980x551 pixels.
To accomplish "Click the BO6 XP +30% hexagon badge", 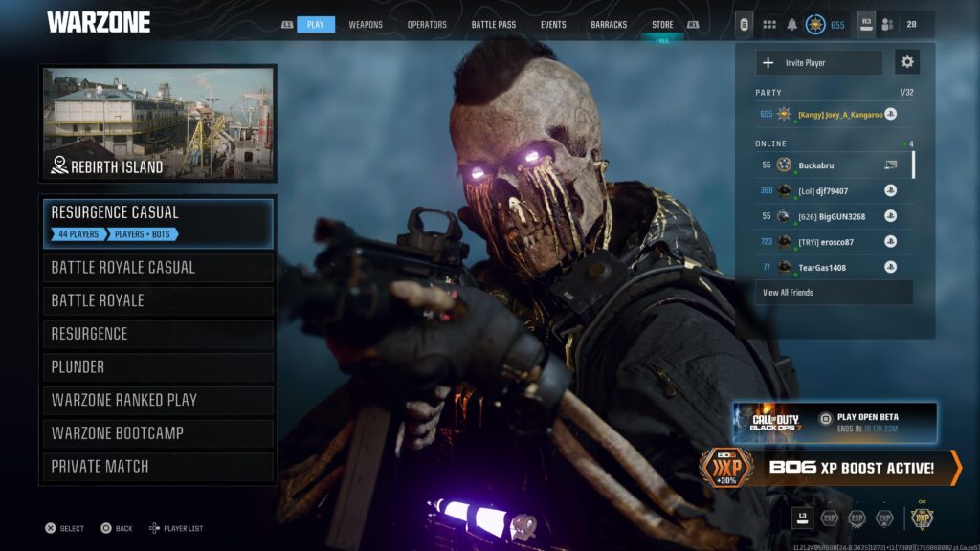I will pos(725,467).
